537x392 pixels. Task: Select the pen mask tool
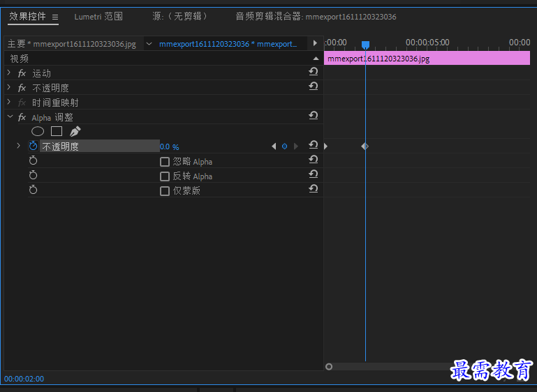75,131
